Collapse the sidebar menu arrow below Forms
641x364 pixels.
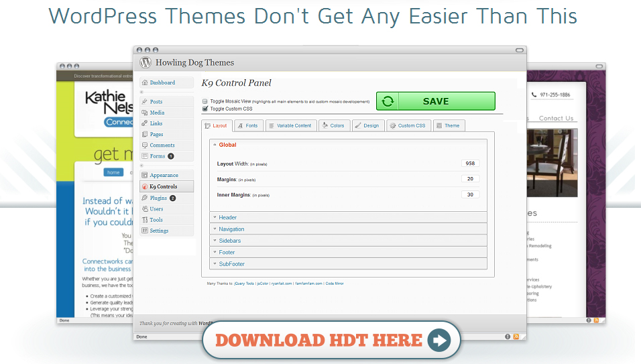point(142,166)
